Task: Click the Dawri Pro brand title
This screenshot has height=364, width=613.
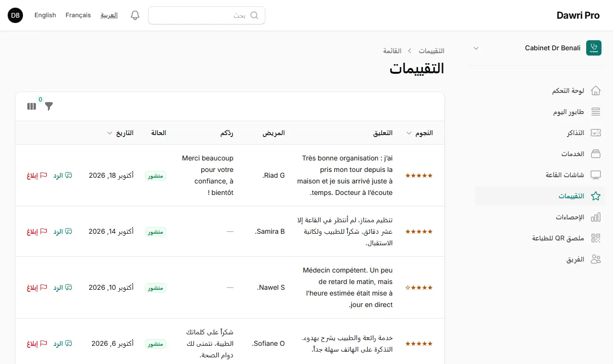Action: [x=578, y=15]
